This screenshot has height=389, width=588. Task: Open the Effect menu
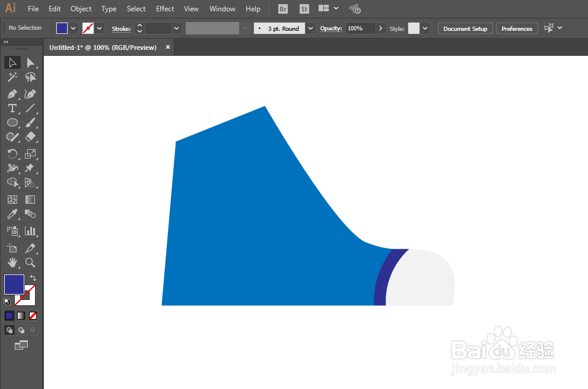(165, 9)
